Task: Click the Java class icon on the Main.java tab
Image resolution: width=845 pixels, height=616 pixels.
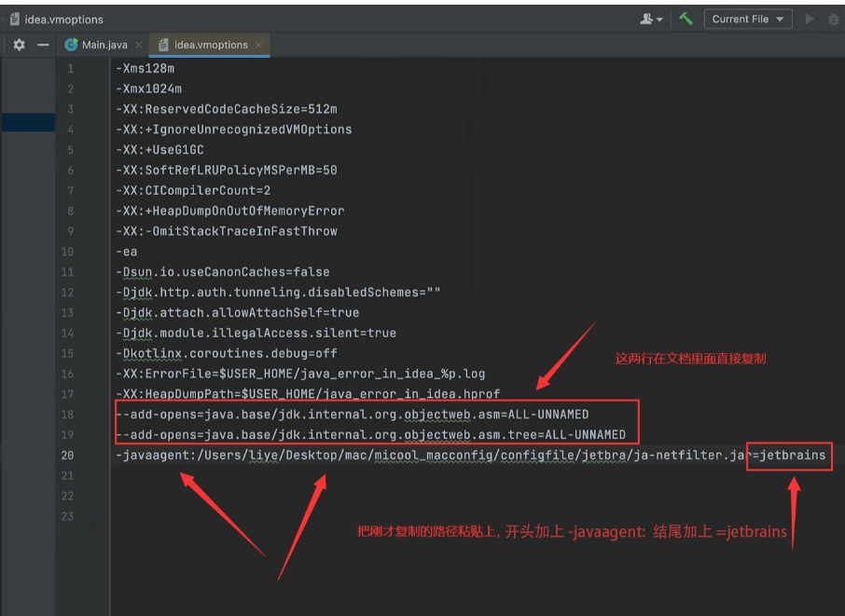Action: click(x=71, y=45)
